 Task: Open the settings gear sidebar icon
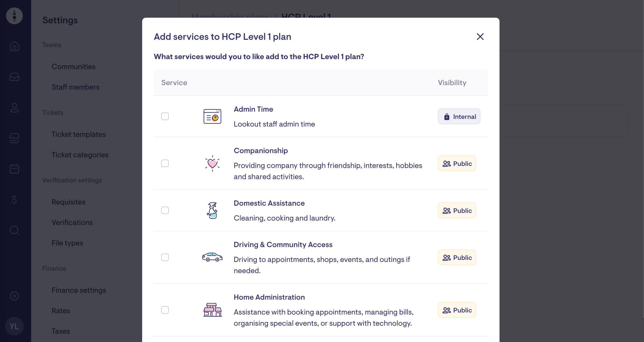[x=14, y=296]
